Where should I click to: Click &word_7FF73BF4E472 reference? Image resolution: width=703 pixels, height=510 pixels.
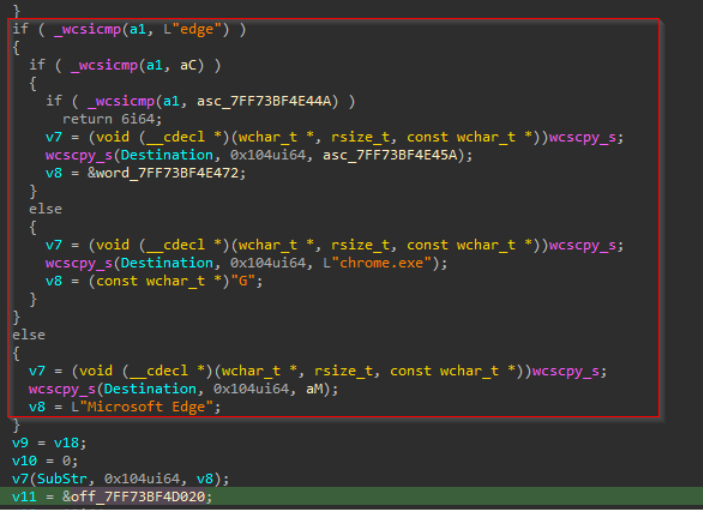coord(163,173)
